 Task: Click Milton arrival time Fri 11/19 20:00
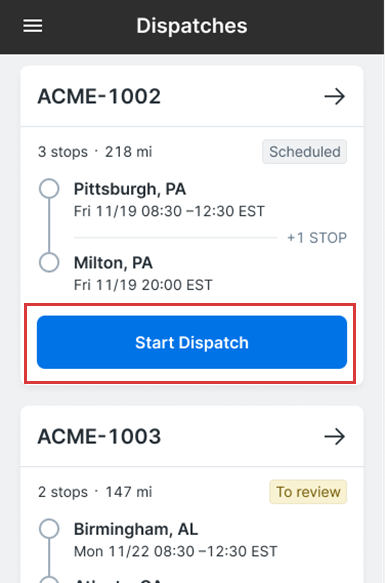tap(143, 285)
